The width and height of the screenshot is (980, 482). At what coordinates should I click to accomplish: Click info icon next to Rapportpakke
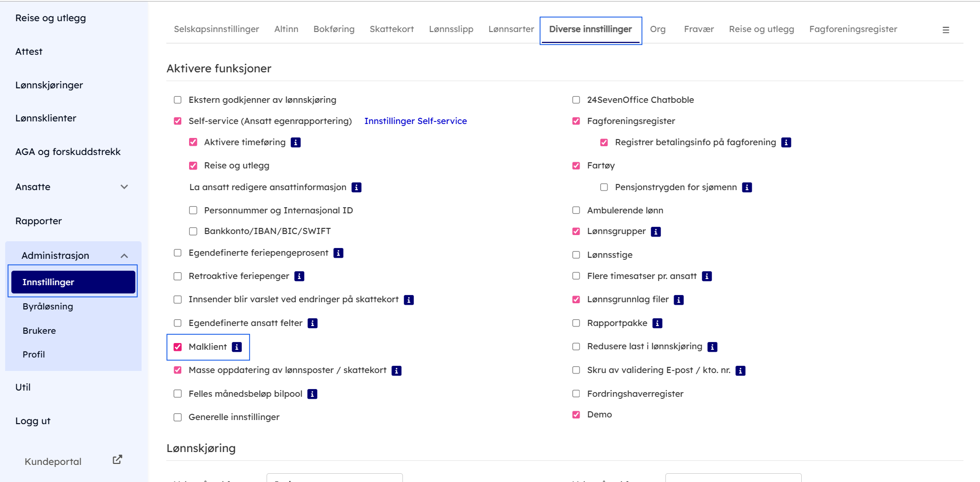[657, 323]
